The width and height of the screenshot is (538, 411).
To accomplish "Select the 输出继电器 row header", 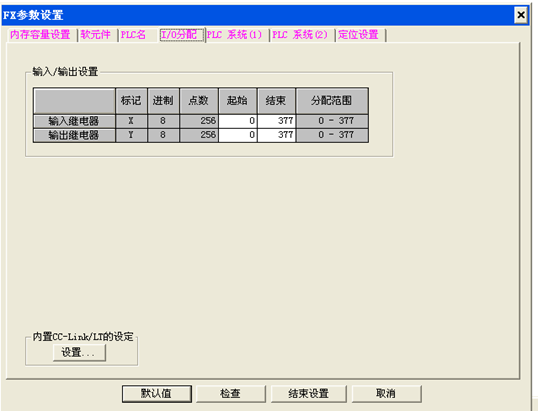I will [x=74, y=135].
